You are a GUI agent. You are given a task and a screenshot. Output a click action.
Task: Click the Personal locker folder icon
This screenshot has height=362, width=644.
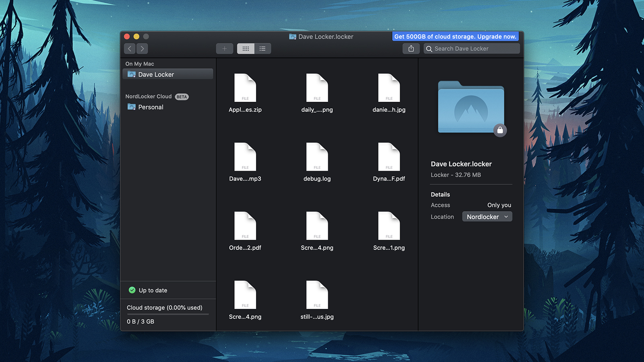[132, 107]
